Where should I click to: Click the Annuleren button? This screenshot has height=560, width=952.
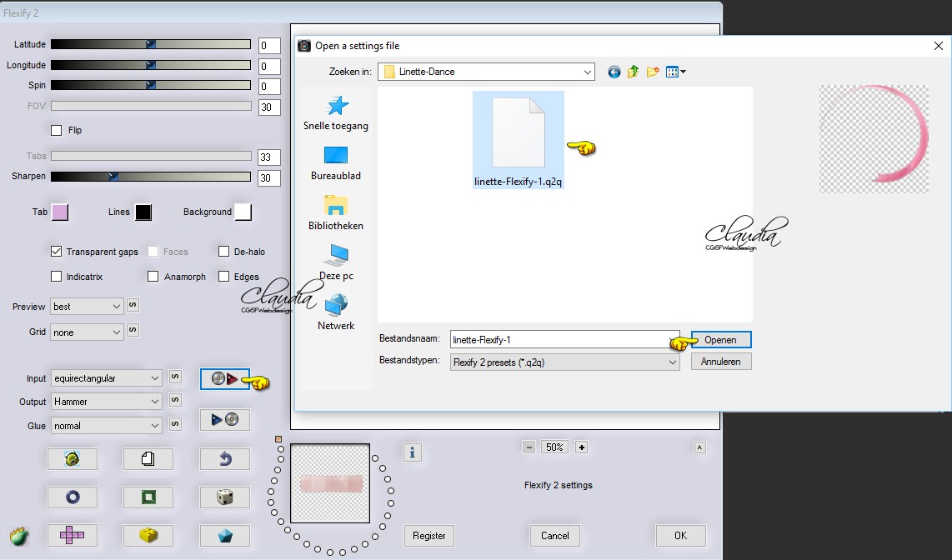click(721, 361)
